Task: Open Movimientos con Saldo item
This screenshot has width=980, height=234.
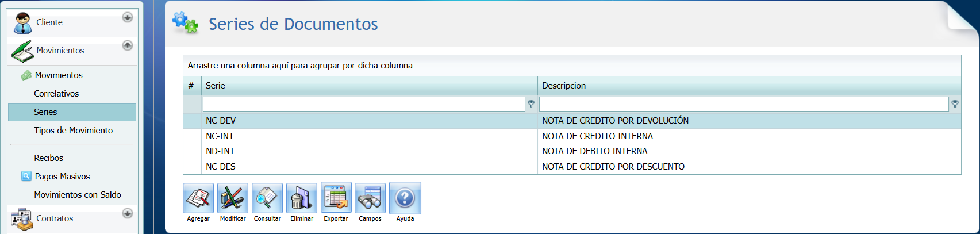Action: [x=78, y=195]
